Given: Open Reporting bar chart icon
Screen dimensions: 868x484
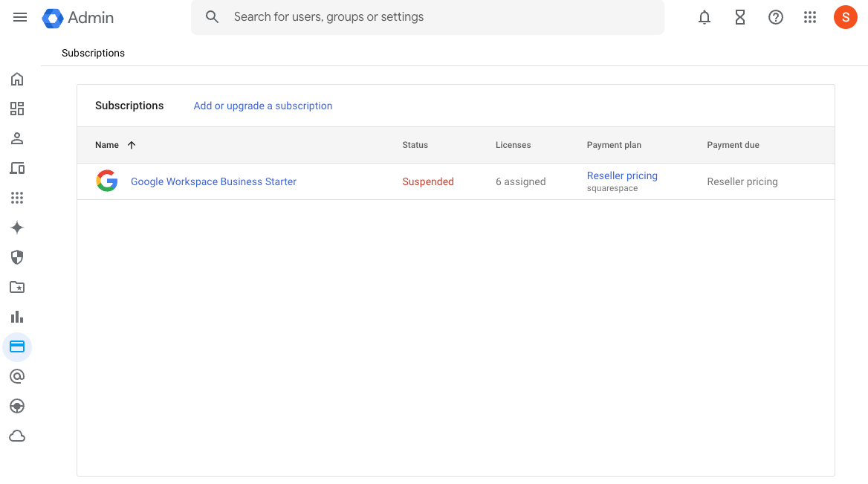Looking at the screenshot, I should (x=17, y=317).
